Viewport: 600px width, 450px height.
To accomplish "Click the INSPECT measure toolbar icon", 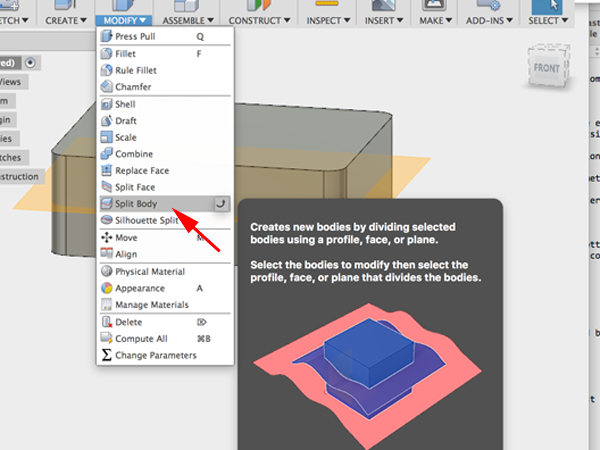I will click(x=326, y=4).
